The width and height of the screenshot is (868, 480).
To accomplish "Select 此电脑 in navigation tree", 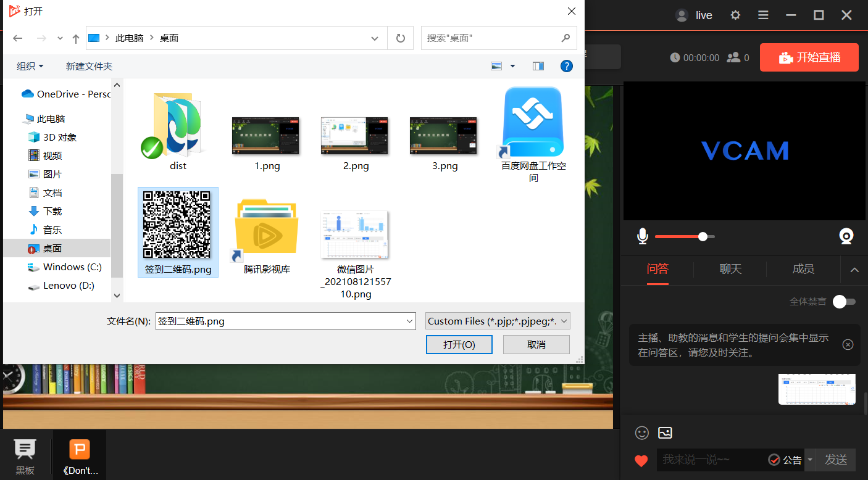I will 44,118.
